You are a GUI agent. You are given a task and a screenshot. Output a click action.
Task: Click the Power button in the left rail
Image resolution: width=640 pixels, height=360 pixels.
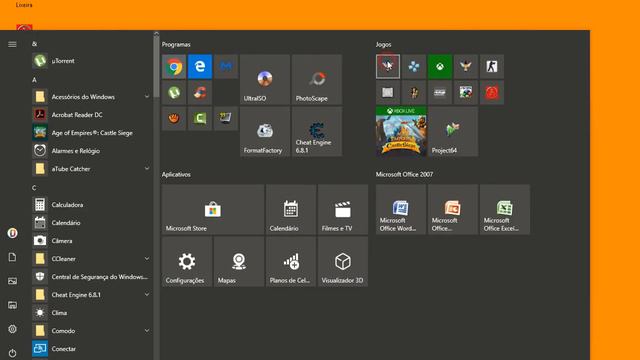(12, 353)
